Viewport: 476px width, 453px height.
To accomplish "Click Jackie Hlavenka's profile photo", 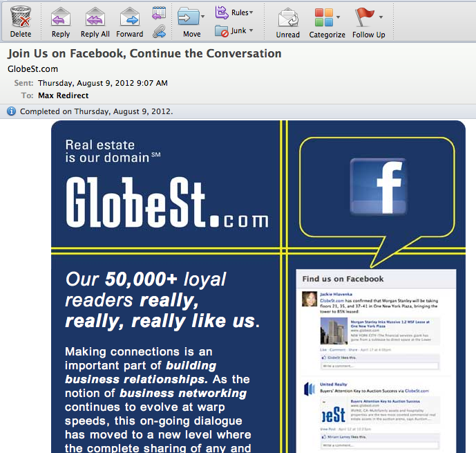I will (310, 299).
